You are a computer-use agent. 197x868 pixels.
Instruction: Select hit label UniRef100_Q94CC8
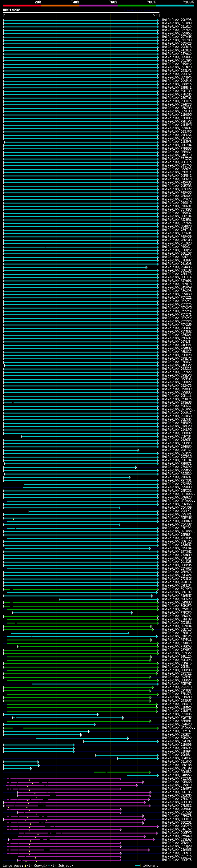pos(177,104)
